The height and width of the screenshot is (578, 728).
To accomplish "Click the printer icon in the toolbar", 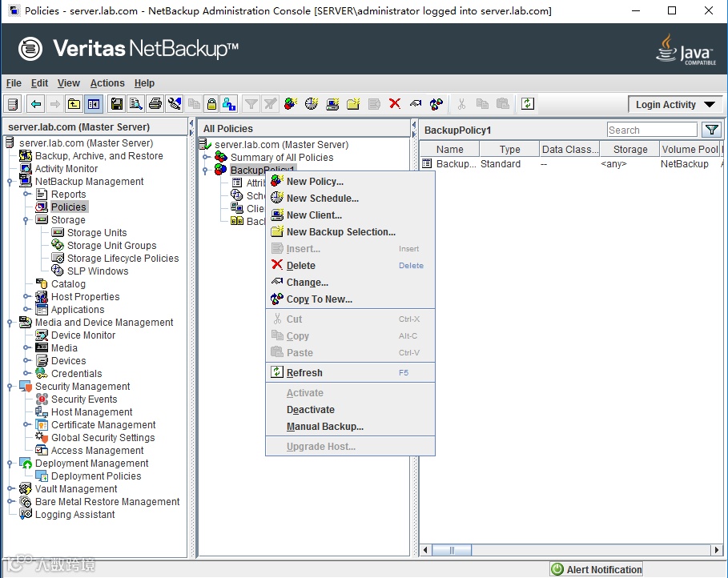I will pyautogui.click(x=155, y=104).
